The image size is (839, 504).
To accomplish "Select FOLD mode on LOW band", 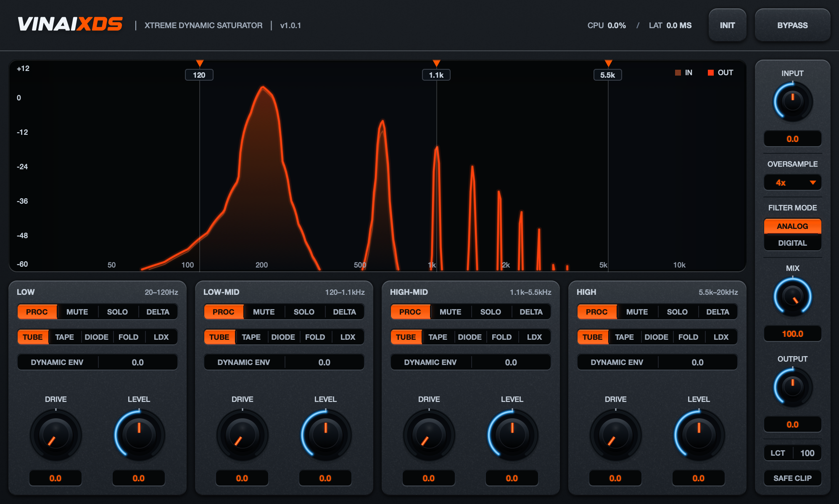I will [x=129, y=337].
